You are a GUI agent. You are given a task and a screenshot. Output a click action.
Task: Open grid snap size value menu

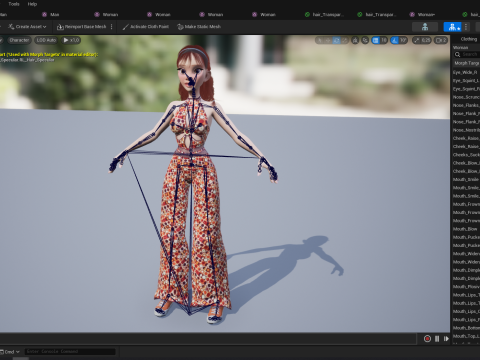[x=384, y=40]
